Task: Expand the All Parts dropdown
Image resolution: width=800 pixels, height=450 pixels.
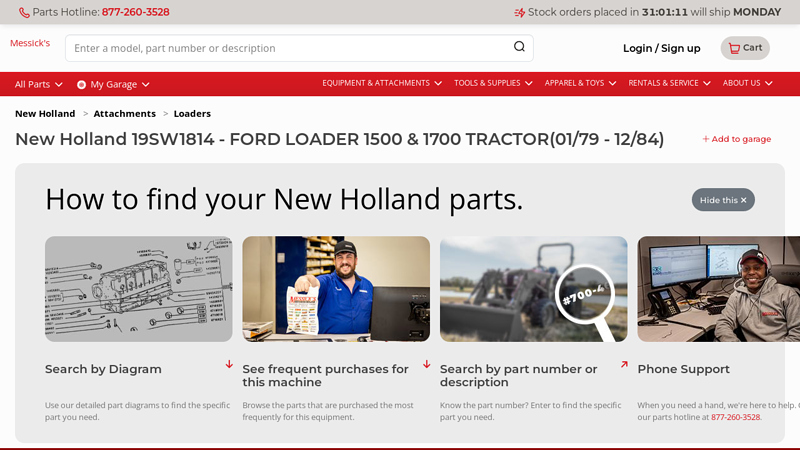Action: pyautogui.click(x=38, y=84)
